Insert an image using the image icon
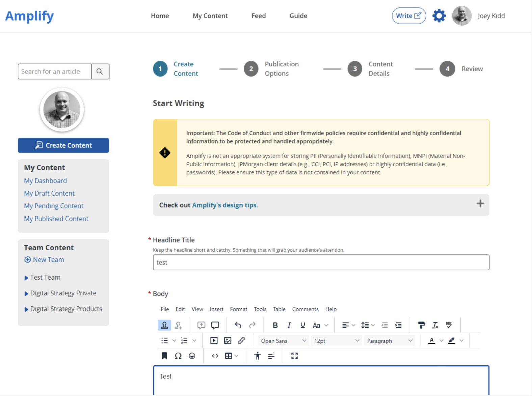Screen dimensions: 532x396 click(x=228, y=341)
